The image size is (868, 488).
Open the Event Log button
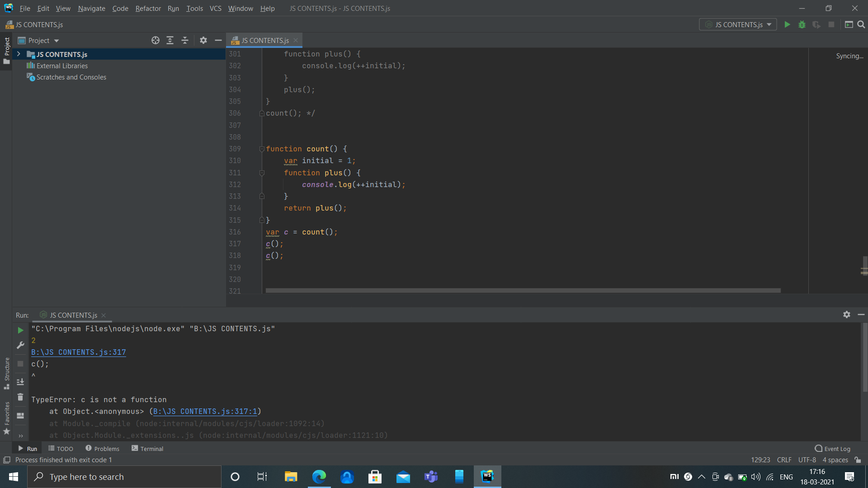click(832, 448)
